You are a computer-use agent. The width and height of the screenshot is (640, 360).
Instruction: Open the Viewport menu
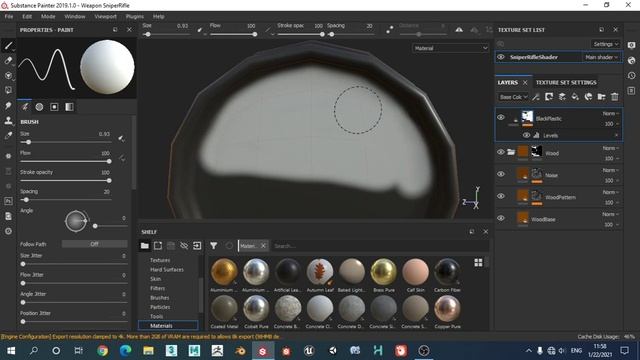click(x=105, y=17)
